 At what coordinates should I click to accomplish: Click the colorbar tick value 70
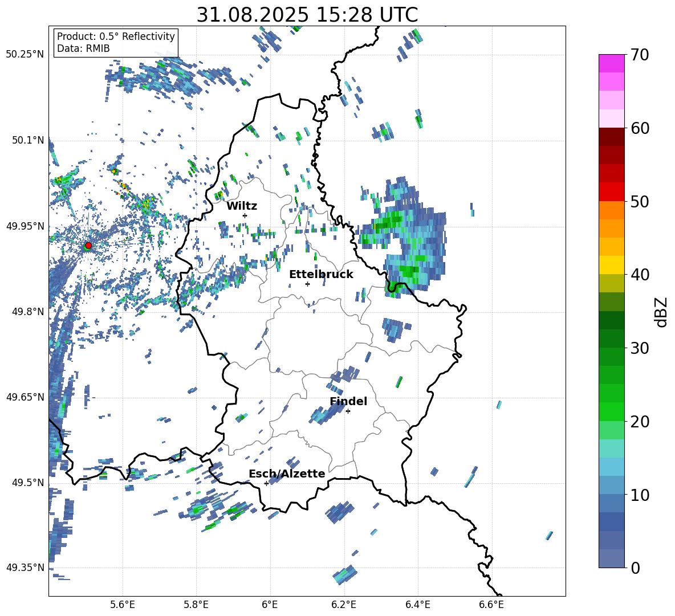(639, 55)
